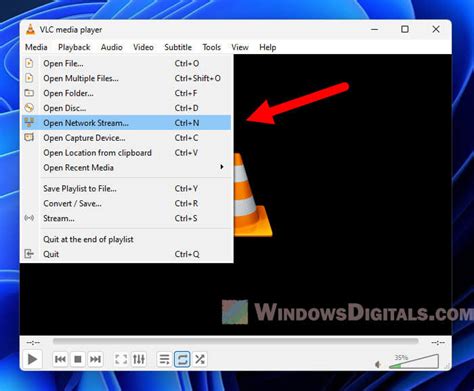Screen dimensions: 474x391
Task: Show extended settings equalizer icon
Action: (x=139, y=359)
